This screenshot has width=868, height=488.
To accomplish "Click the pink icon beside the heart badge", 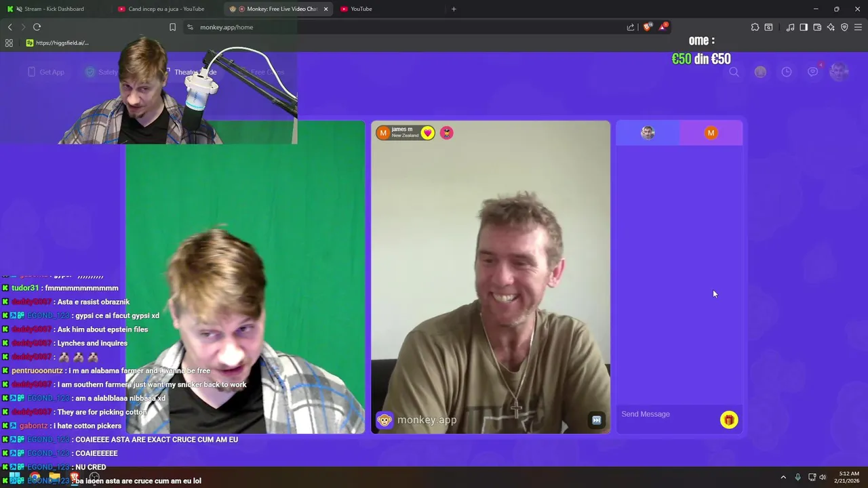I will click(x=446, y=133).
